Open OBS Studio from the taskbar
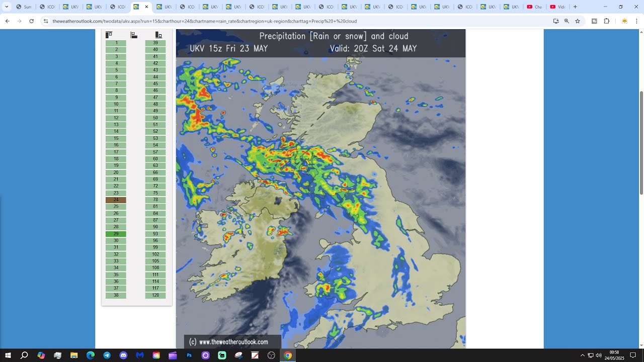The height and width of the screenshot is (362, 644). point(271,355)
